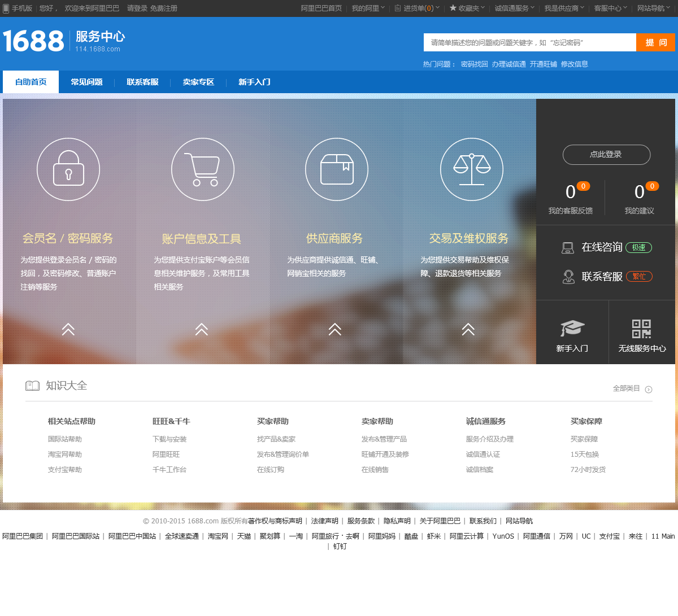Image resolution: width=678 pixels, height=616 pixels.
Task: Open the 我的阿里 dropdown
Action: click(368, 8)
